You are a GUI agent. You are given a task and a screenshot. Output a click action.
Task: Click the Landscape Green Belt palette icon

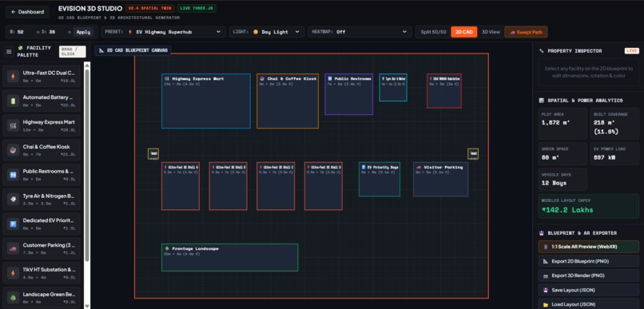click(x=13, y=297)
